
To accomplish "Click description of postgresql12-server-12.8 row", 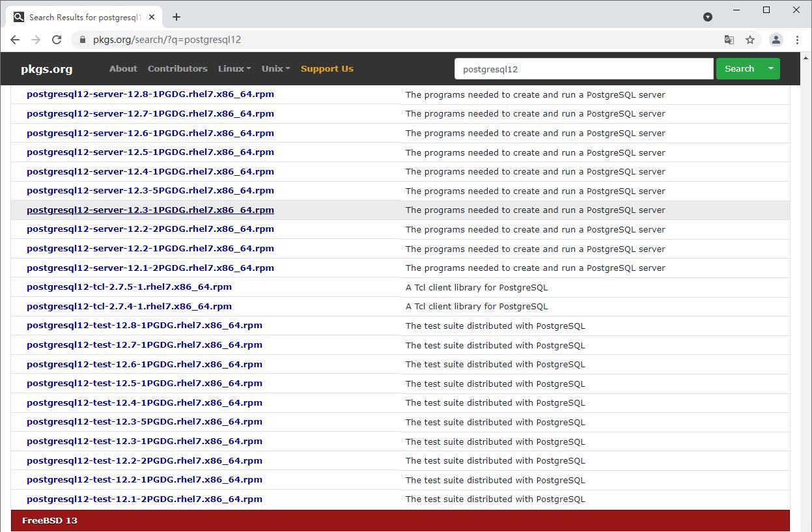I will (x=535, y=94).
